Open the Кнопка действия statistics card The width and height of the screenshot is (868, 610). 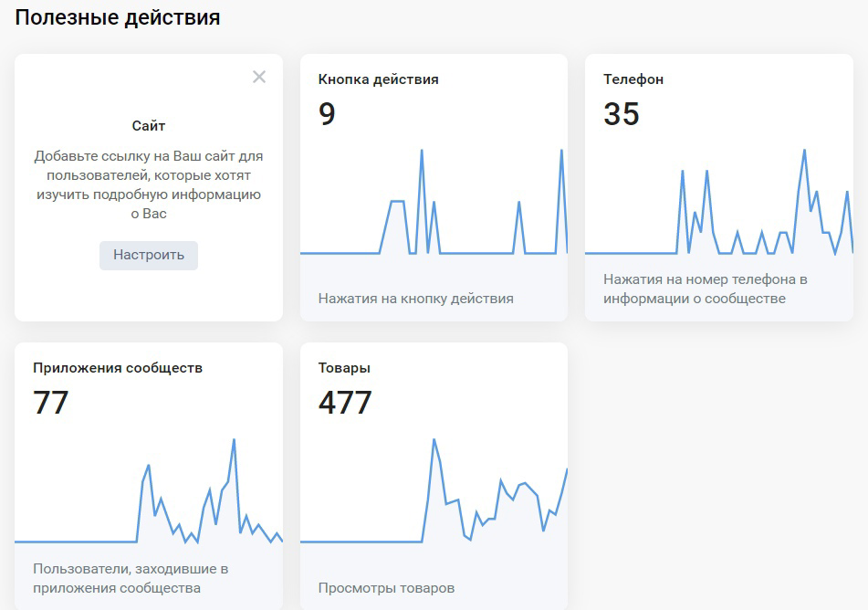coord(434,187)
